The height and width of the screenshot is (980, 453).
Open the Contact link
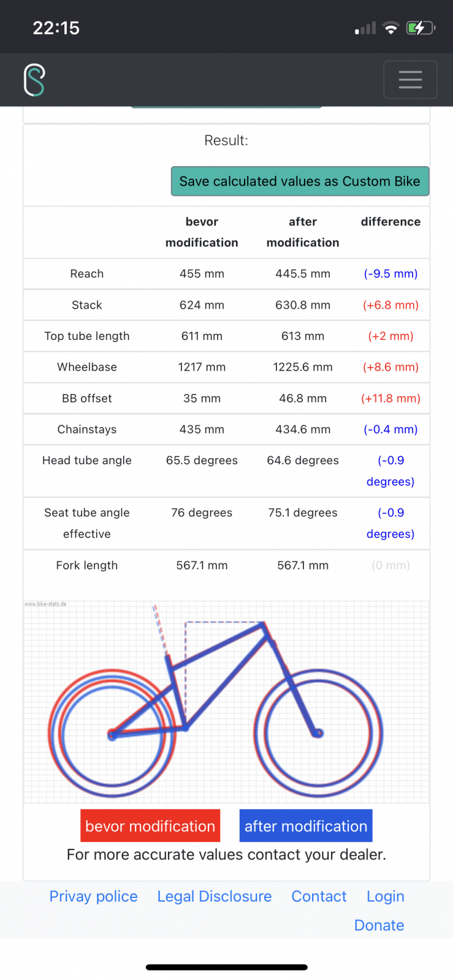point(319,896)
